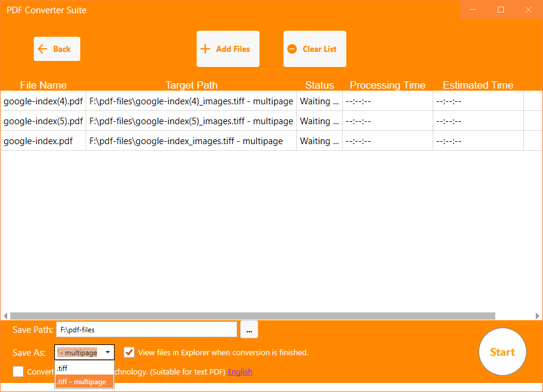Select ".tiff" from the Save As dropdown

coord(84,368)
